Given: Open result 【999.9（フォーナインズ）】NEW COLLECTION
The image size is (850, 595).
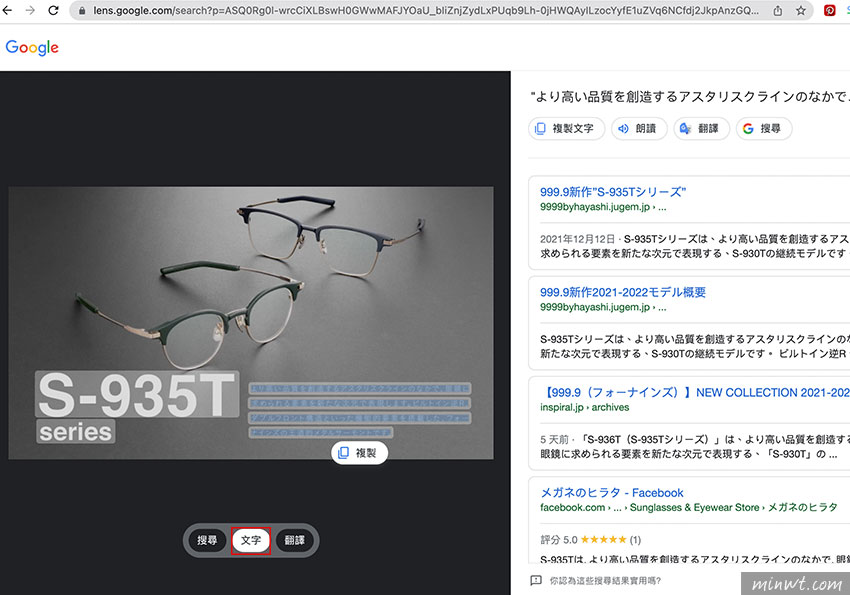Looking at the screenshot, I should 695,392.
